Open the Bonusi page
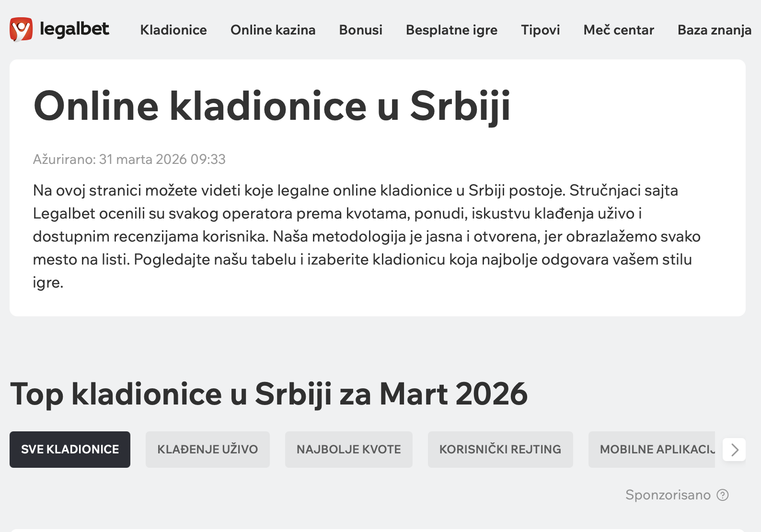761x532 pixels. tap(360, 30)
